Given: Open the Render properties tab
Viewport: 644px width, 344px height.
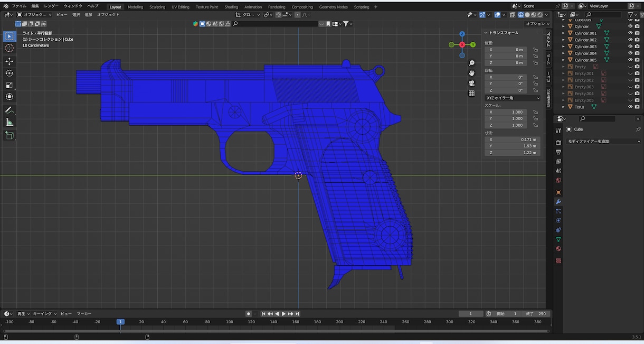Looking at the screenshot, I should pos(558,143).
